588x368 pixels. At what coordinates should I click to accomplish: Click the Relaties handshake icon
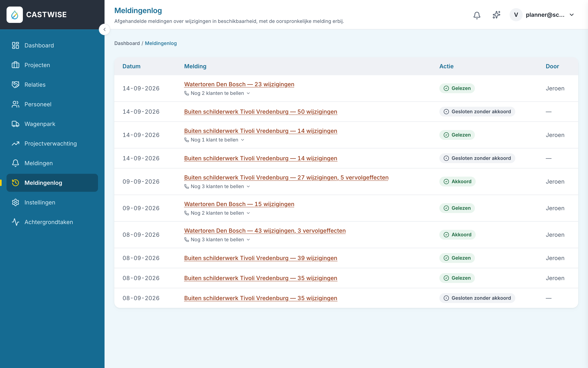pyautogui.click(x=16, y=85)
